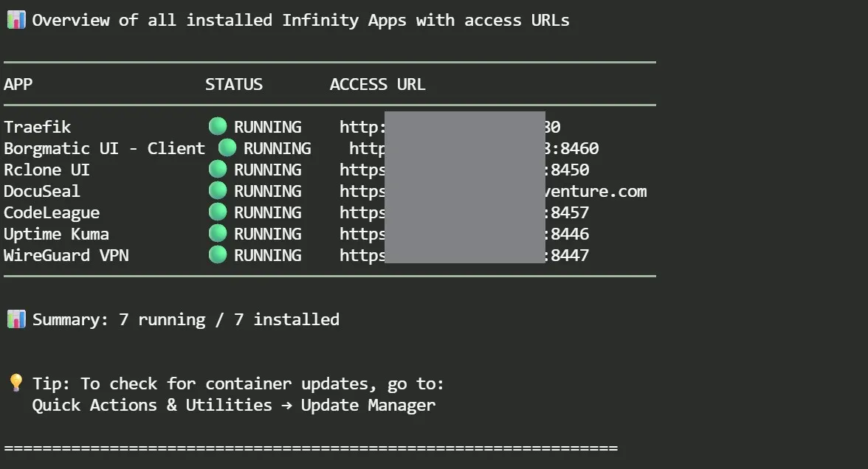Click the Tip: To check for container updates line
Screen dimensions: 868x469
click(238, 383)
